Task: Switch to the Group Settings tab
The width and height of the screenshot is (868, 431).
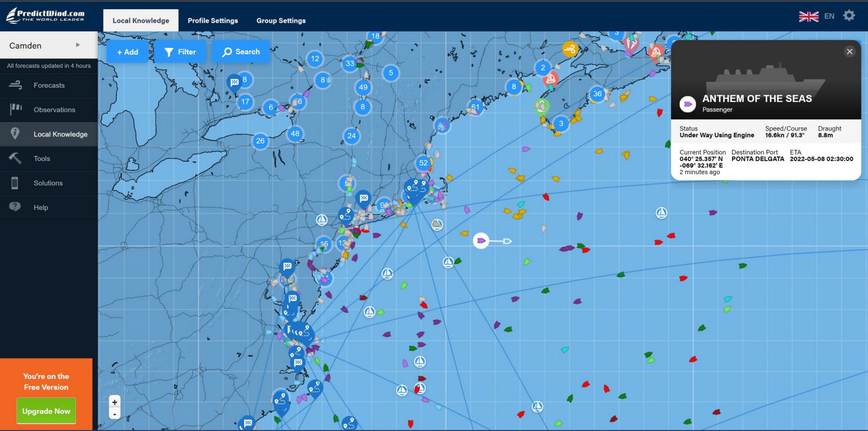Action: [x=281, y=21]
